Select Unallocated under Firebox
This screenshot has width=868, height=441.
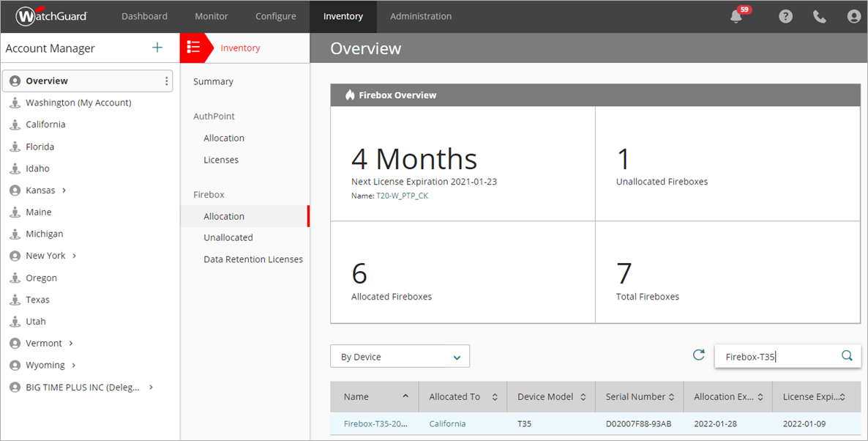click(227, 237)
